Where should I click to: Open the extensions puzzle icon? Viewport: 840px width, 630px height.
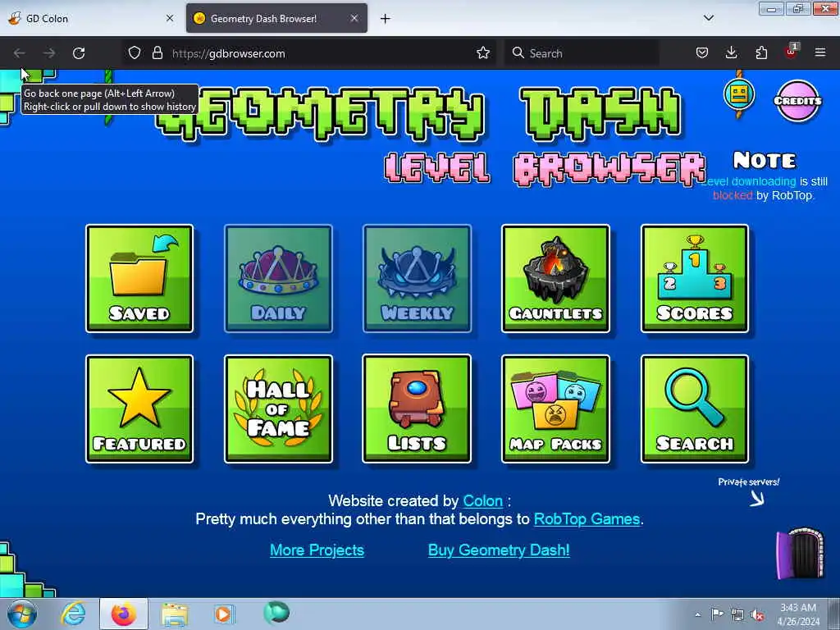click(x=761, y=53)
